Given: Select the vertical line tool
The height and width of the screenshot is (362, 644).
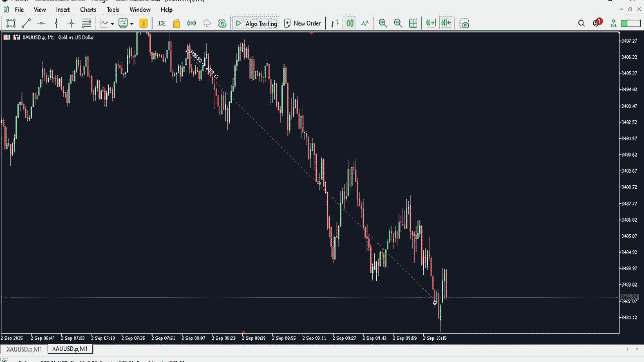Looking at the screenshot, I should click(x=56, y=23).
